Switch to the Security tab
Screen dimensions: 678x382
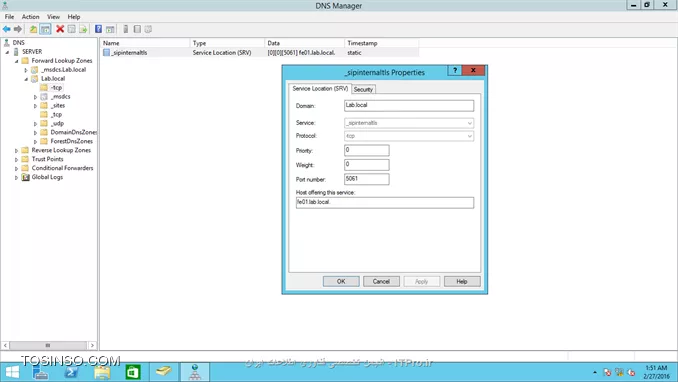363,90
